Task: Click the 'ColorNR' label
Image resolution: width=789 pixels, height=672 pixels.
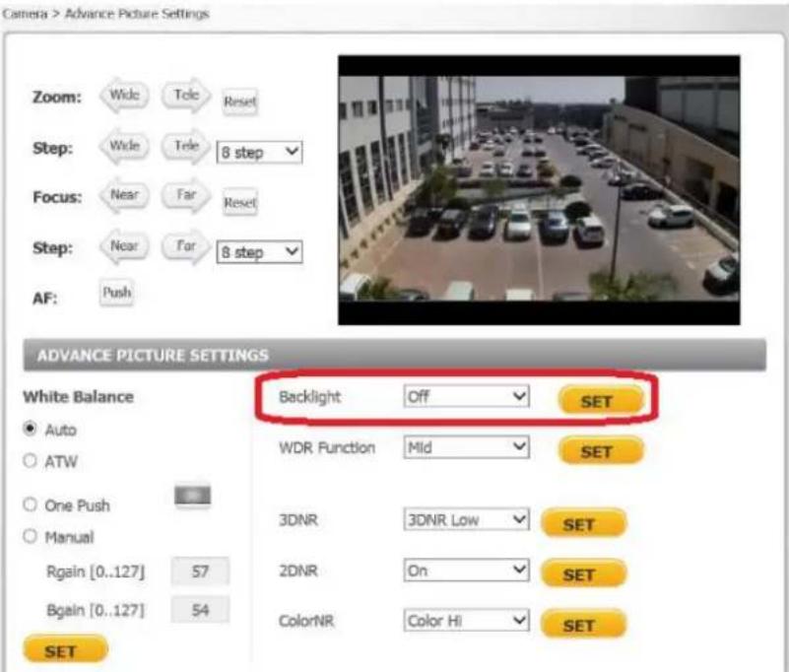Action: 306,621
